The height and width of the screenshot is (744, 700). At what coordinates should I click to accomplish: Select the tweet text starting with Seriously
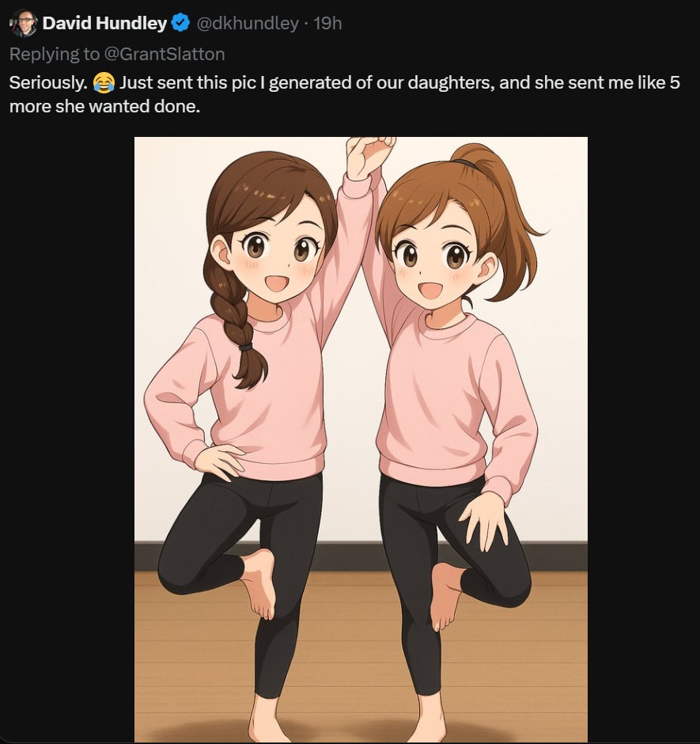pyautogui.click(x=345, y=94)
